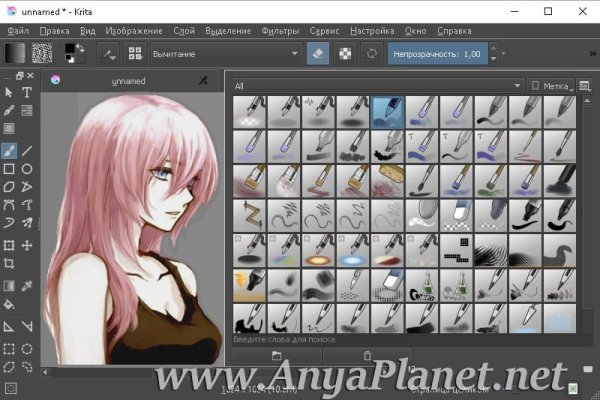The image size is (600, 400).
Task: Open the Настройка menu
Action: click(372, 31)
